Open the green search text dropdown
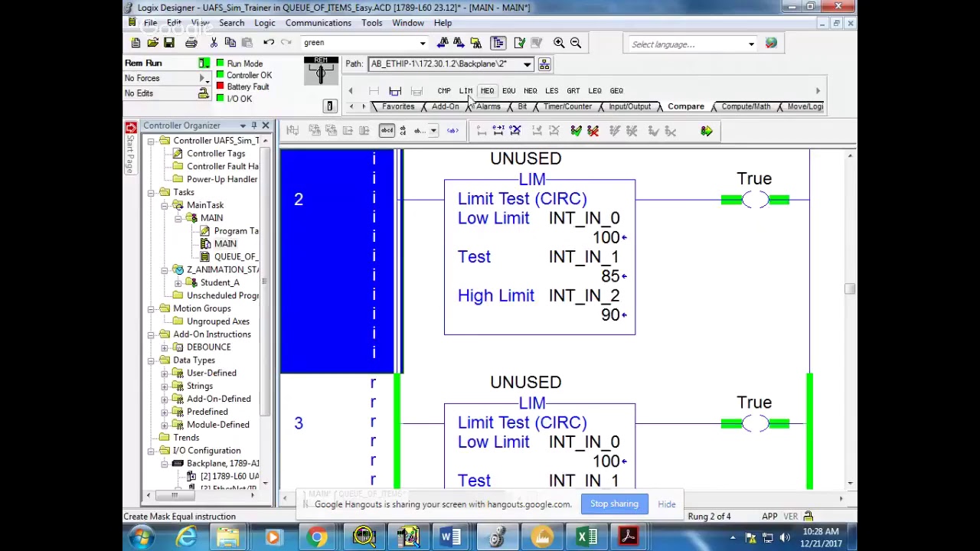This screenshot has width=980, height=551. (422, 44)
